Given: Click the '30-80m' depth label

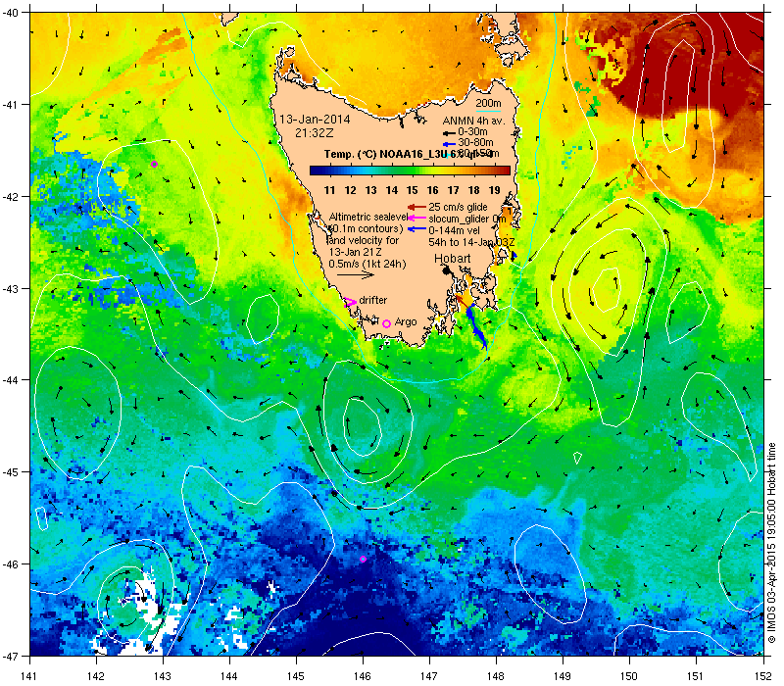Looking at the screenshot, I should 475,143.
